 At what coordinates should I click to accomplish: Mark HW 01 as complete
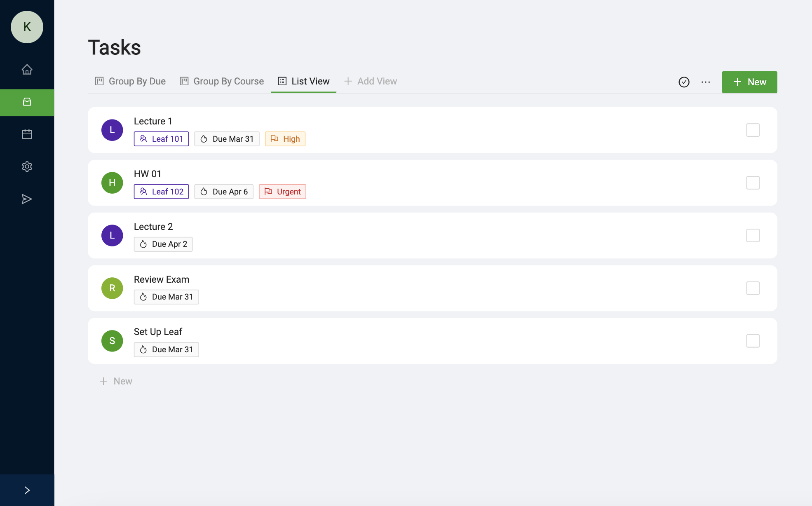[x=753, y=183]
